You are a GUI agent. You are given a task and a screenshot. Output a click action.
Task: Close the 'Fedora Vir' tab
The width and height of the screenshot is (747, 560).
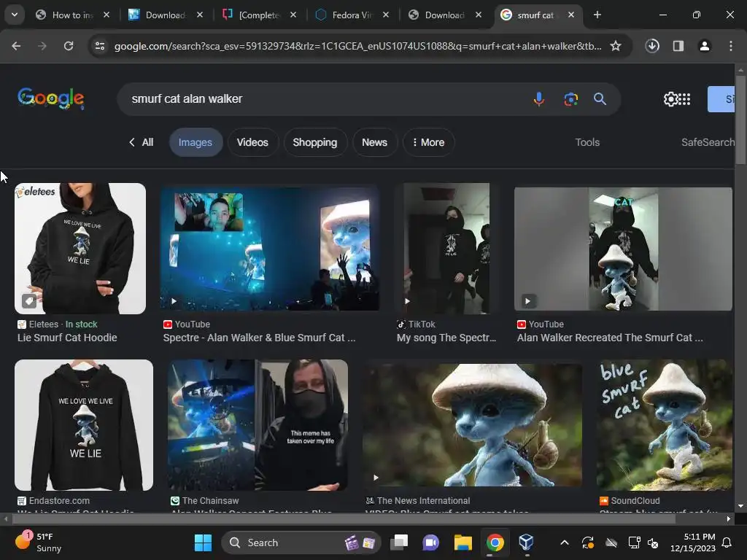click(385, 15)
